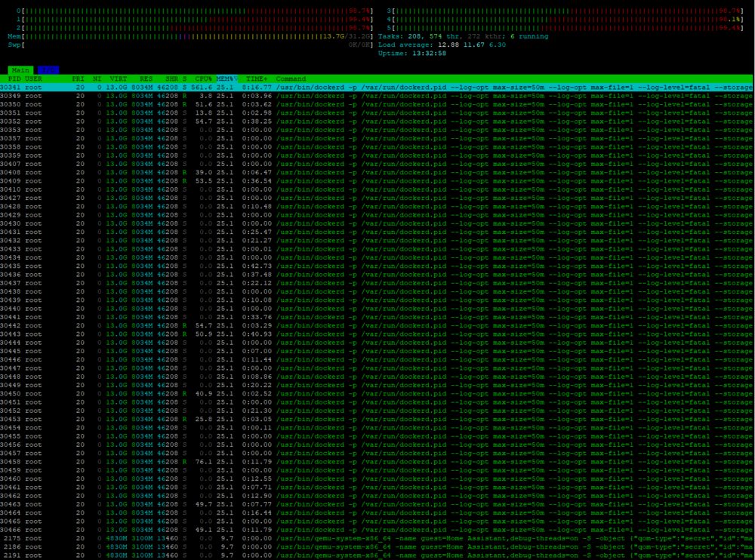755x560 pixels.
Task: Select process row with PID 30408
Action: pyautogui.click(x=377, y=172)
